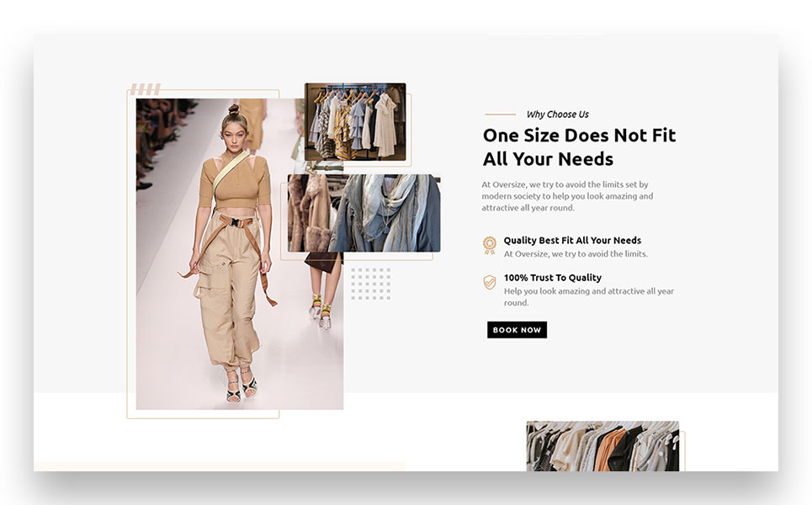Image resolution: width=812 pixels, height=505 pixels.
Task: Open the scarf and fur coat photo
Action: [364, 214]
